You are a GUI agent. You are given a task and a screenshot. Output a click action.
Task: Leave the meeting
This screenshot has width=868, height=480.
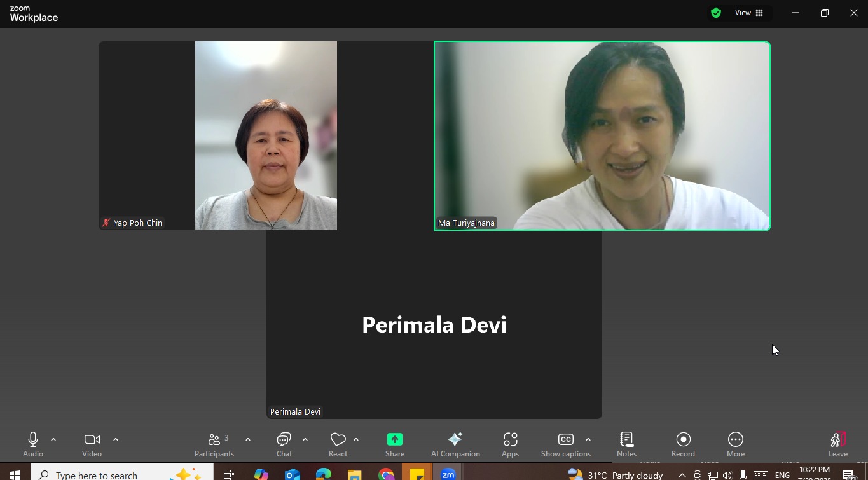[x=837, y=444]
